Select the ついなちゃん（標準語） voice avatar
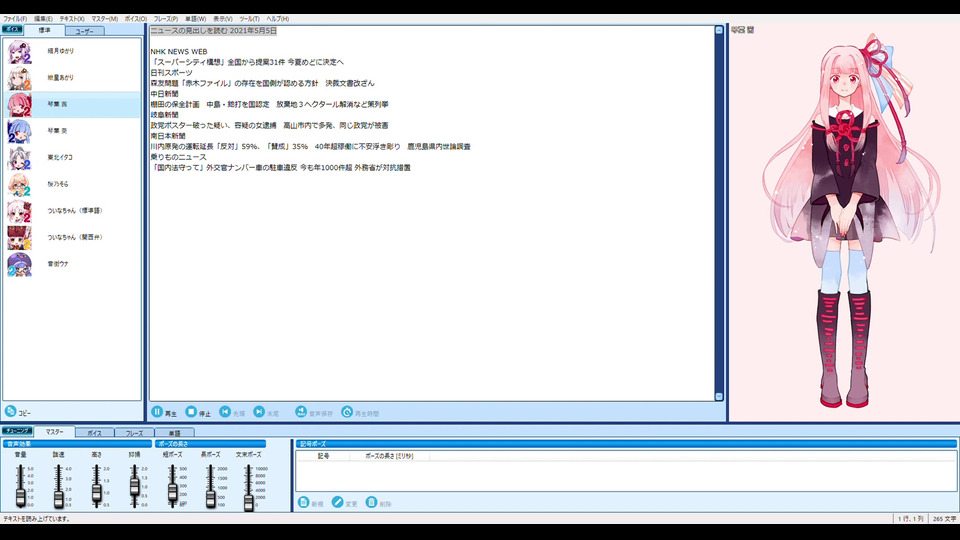 click(20, 211)
